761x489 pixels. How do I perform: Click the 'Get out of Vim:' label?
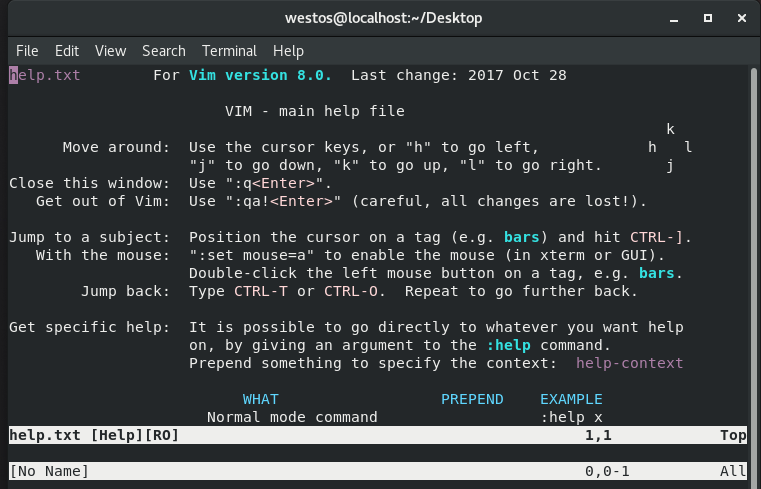103,201
